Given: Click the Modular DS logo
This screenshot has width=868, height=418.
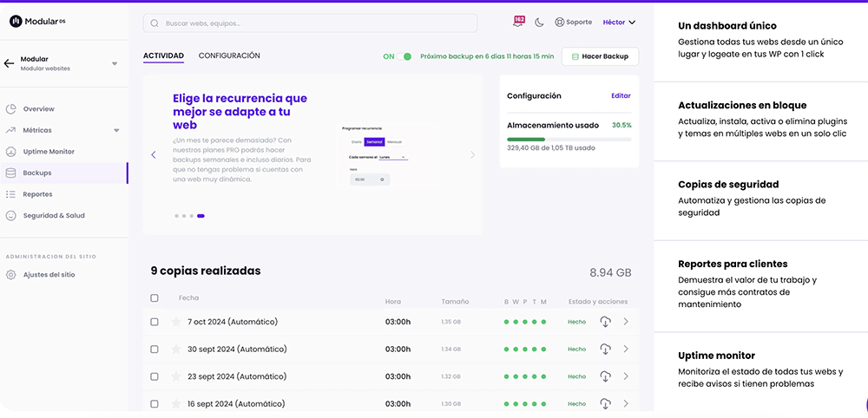Looking at the screenshot, I should tap(37, 21).
